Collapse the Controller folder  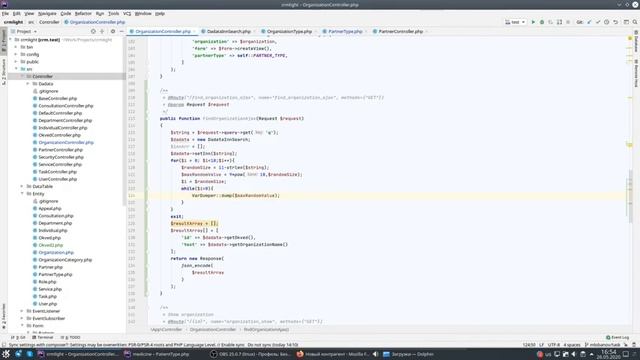(x=22, y=76)
